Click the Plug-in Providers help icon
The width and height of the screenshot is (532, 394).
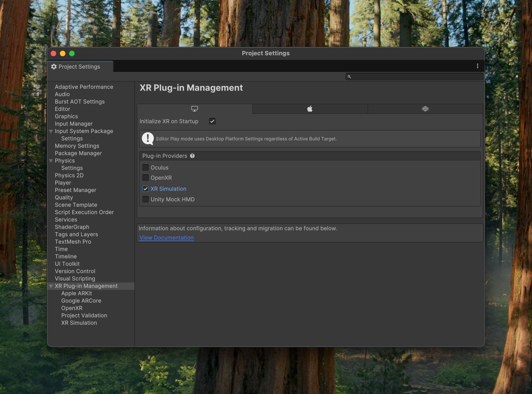point(192,156)
